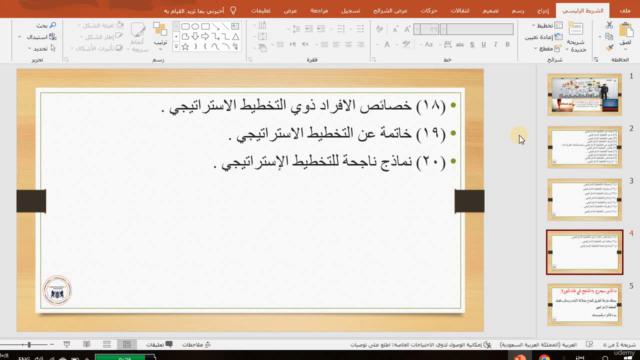Click the Line Spacing icon
Screen dimensions: 640x360
pos(296,29)
